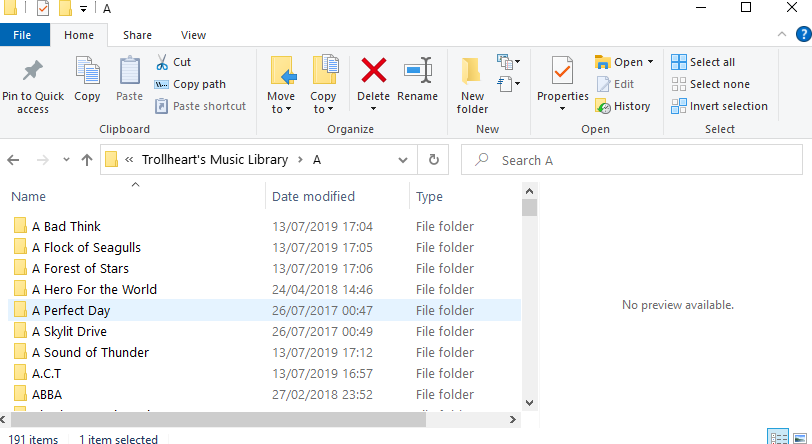Click the blue Help question mark icon
Image resolution: width=812 pixels, height=444 pixels.
click(x=804, y=35)
